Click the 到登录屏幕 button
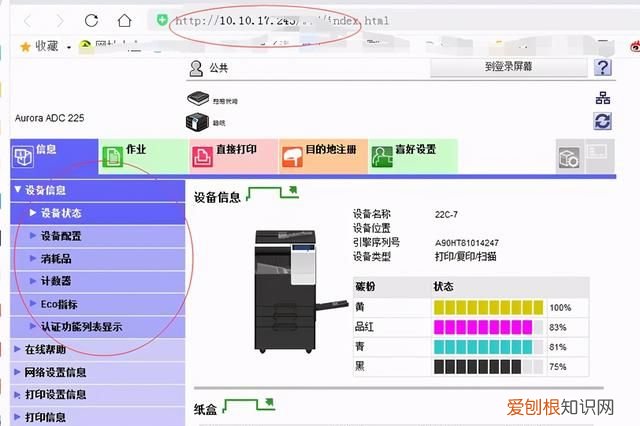This screenshot has height=426, width=640. [x=508, y=67]
